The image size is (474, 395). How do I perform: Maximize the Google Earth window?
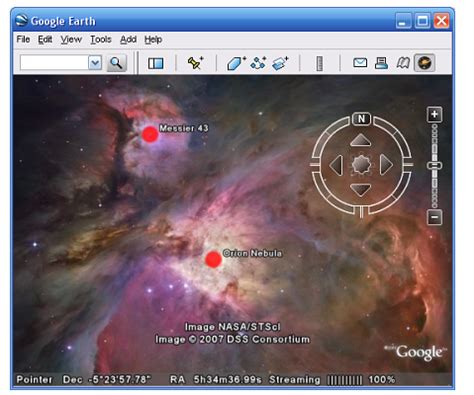tap(422, 21)
